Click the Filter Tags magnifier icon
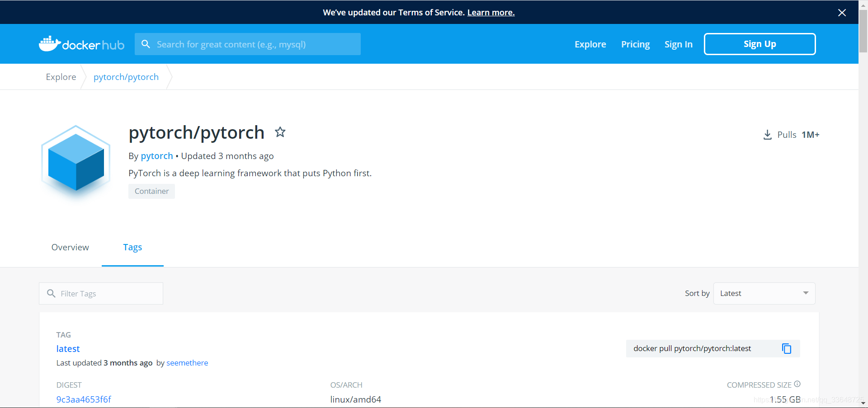Image resolution: width=868 pixels, height=408 pixels. 51,293
